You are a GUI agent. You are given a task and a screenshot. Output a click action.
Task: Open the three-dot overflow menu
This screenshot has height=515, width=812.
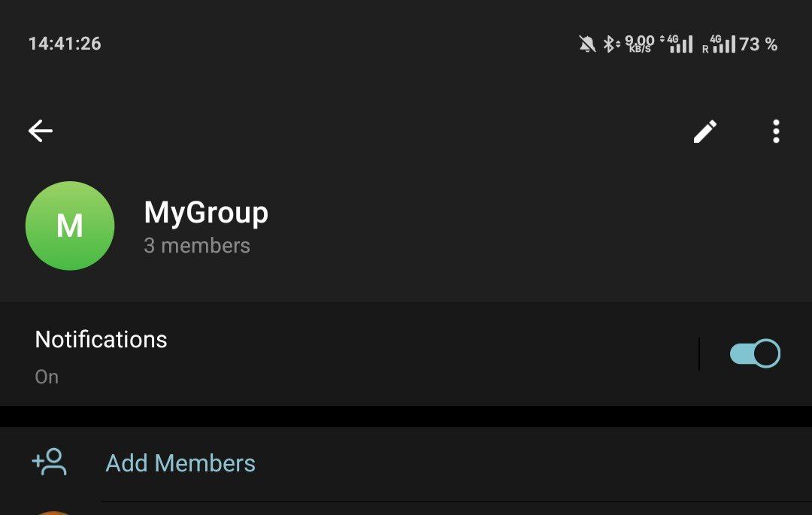pyautogui.click(x=776, y=132)
